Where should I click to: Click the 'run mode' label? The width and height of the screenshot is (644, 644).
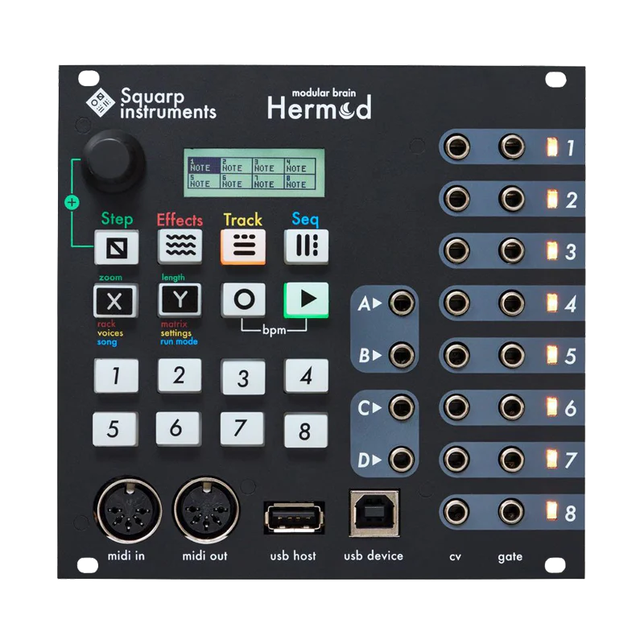coord(179,341)
